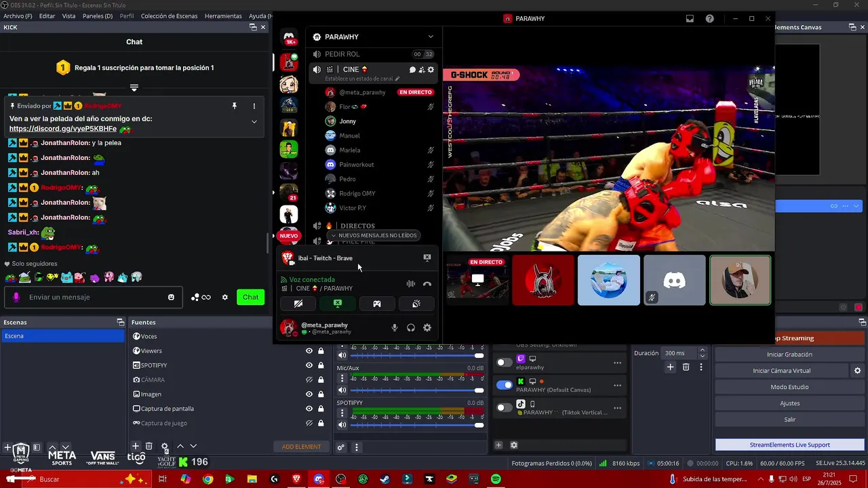Open options for elparawhy output
The height and width of the screenshot is (488, 868).
[x=617, y=363]
